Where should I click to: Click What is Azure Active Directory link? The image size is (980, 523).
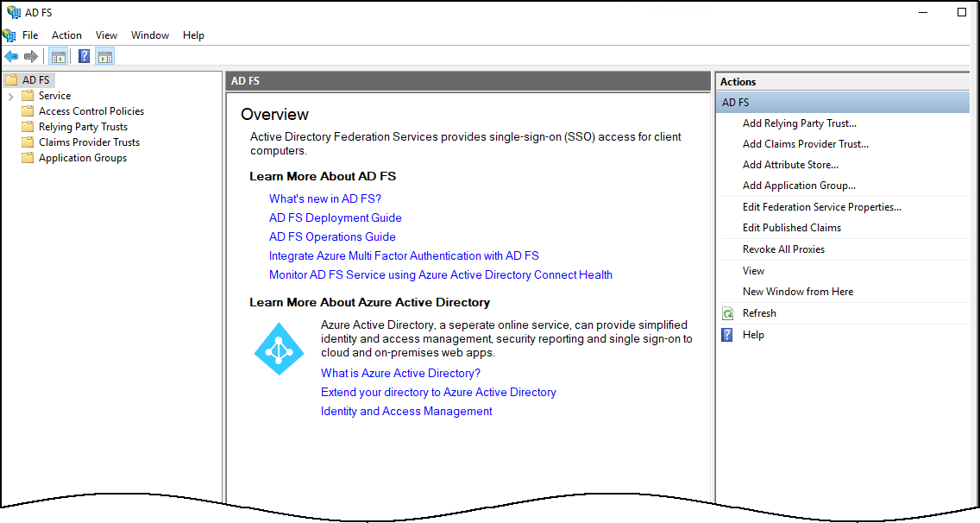[400, 373]
